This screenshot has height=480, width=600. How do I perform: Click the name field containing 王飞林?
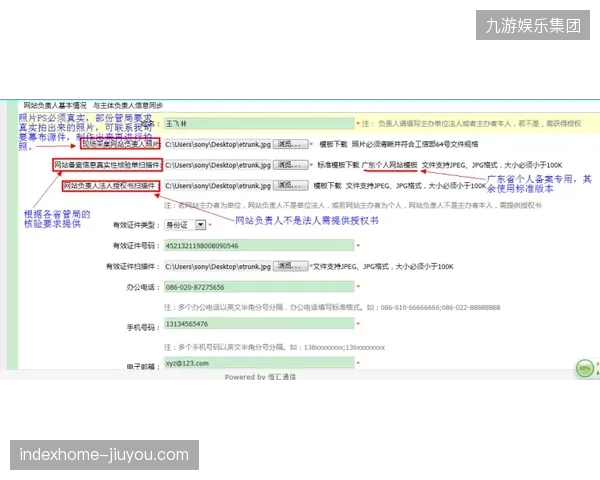click(259, 124)
